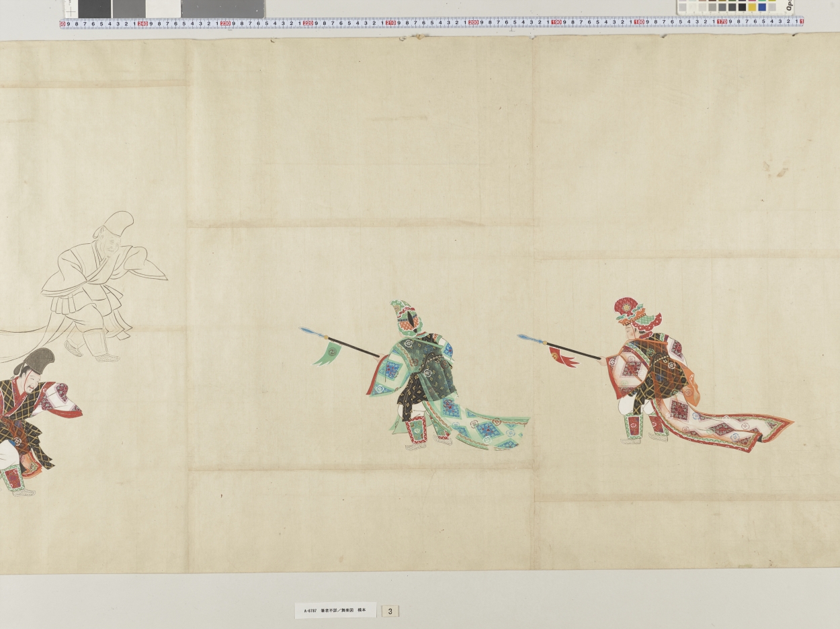Click the small tag numbered 3

pyautogui.click(x=390, y=611)
